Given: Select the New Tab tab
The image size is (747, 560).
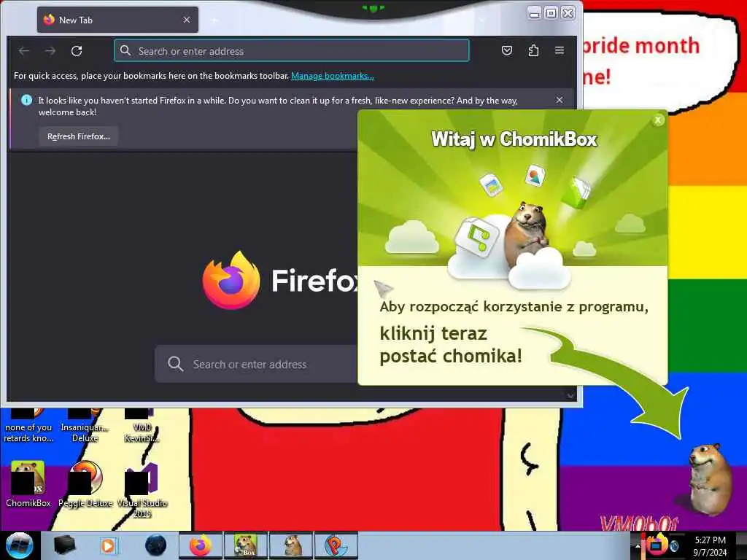Looking at the screenshot, I should 117,20.
